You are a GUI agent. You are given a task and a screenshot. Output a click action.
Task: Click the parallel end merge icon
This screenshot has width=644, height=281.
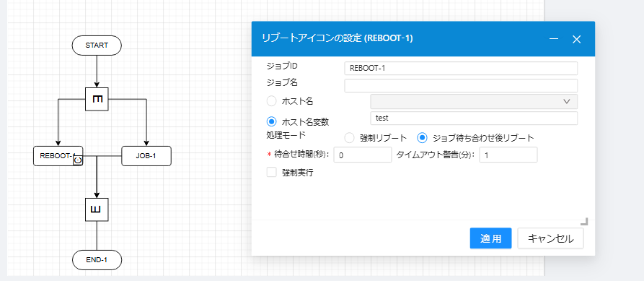tap(97, 209)
